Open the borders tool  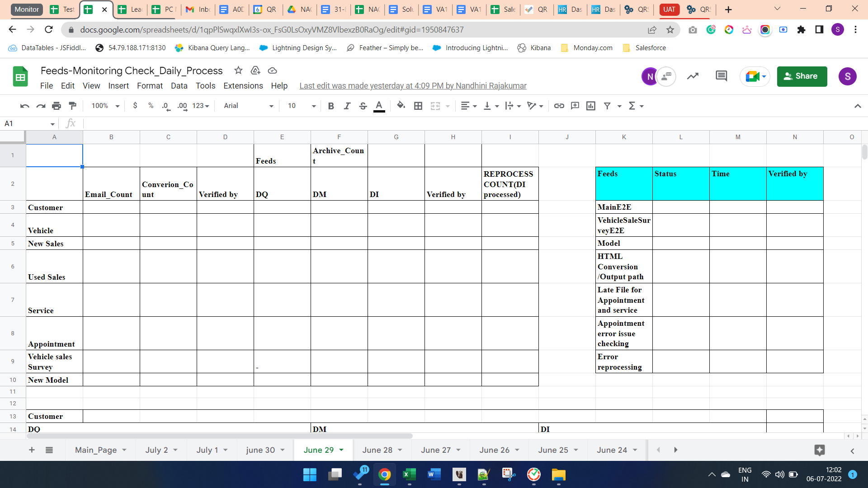pos(418,106)
